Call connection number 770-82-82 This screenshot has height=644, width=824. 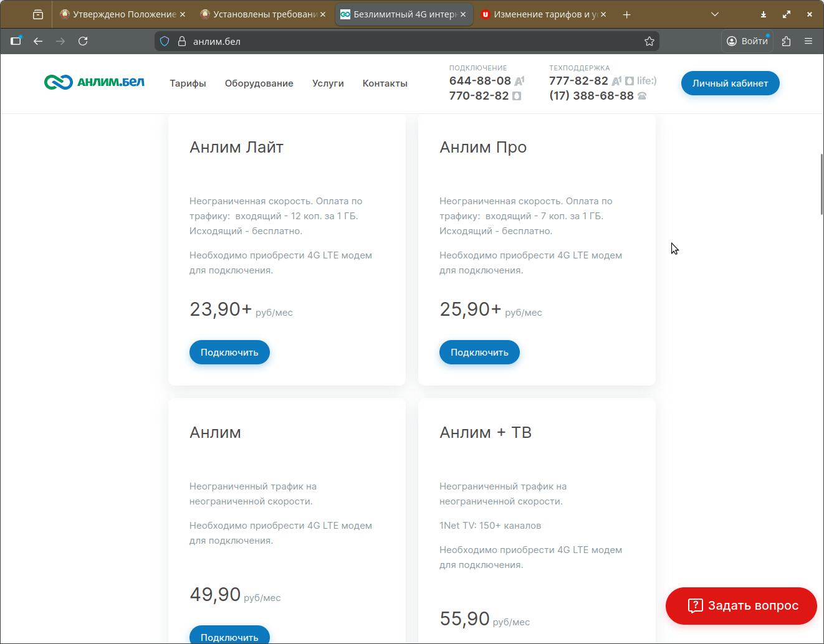pyautogui.click(x=479, y=96)
